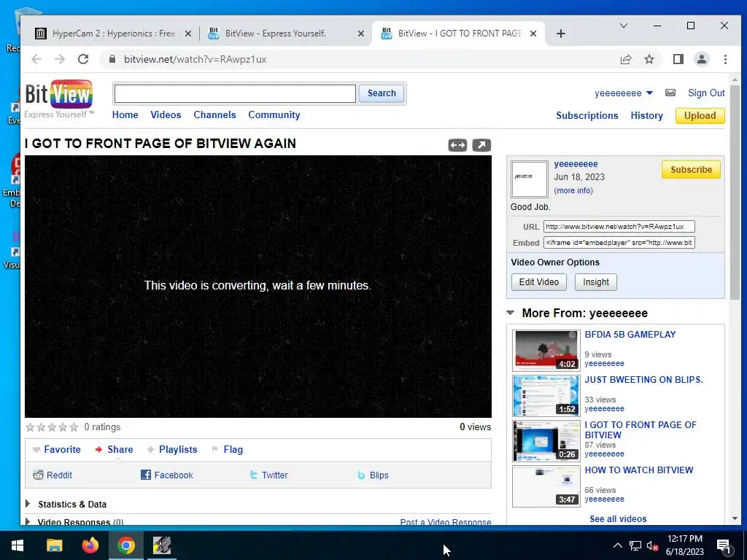Go to Subscriptions page
The height and width of the screenshot is (560, 747).
[x=587, y=116]
